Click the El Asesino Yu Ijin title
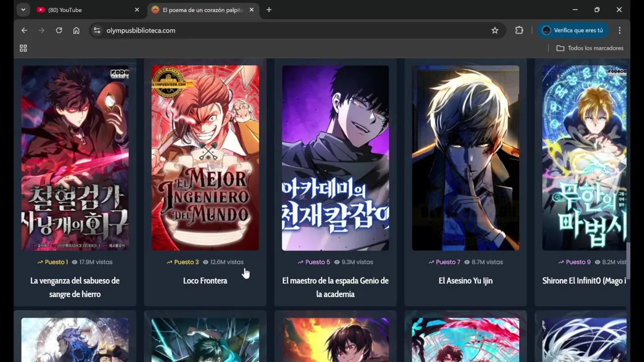Image resolution: width=644 pixels, height=362 pixels. [465, 281]
